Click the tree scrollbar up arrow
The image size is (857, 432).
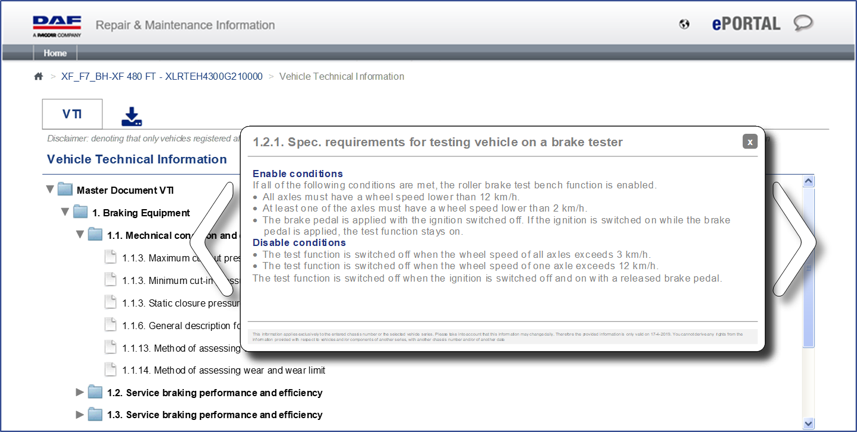809,181
